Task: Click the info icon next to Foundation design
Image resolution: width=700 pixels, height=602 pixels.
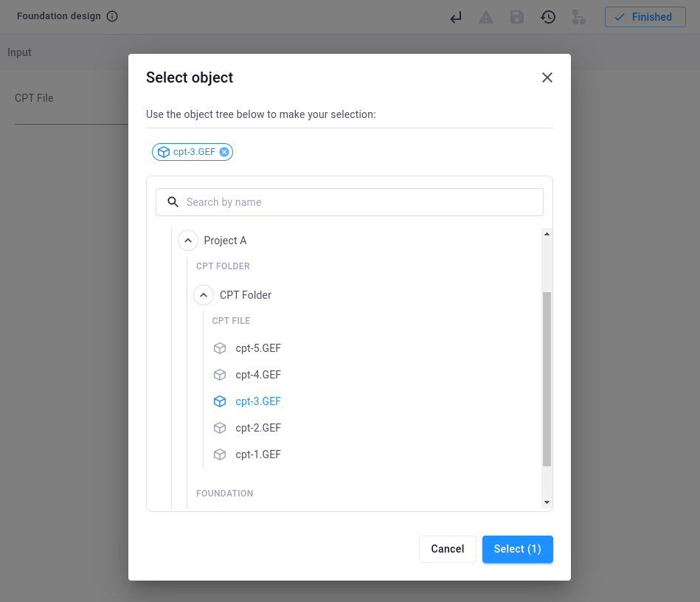Action: (x=112, y=16)
